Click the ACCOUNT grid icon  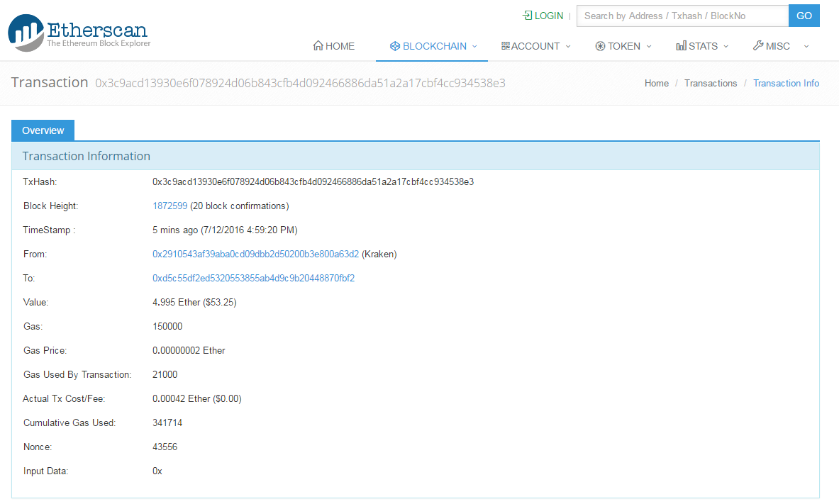pos(505,45)
